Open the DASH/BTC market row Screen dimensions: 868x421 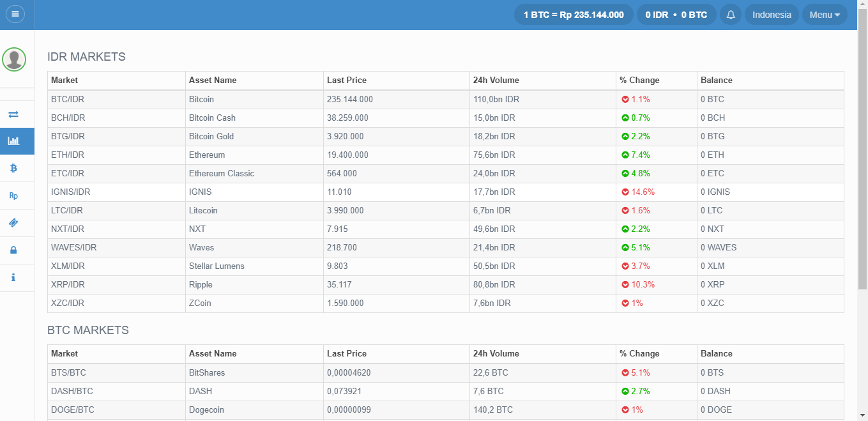click(x=446, y=392)
